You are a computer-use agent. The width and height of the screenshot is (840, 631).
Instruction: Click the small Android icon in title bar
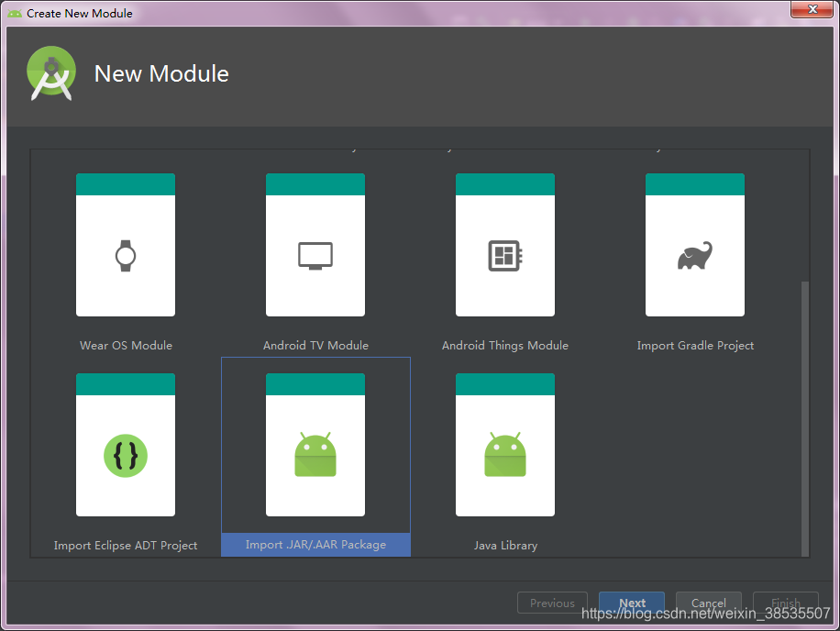(x=15, y=14)
